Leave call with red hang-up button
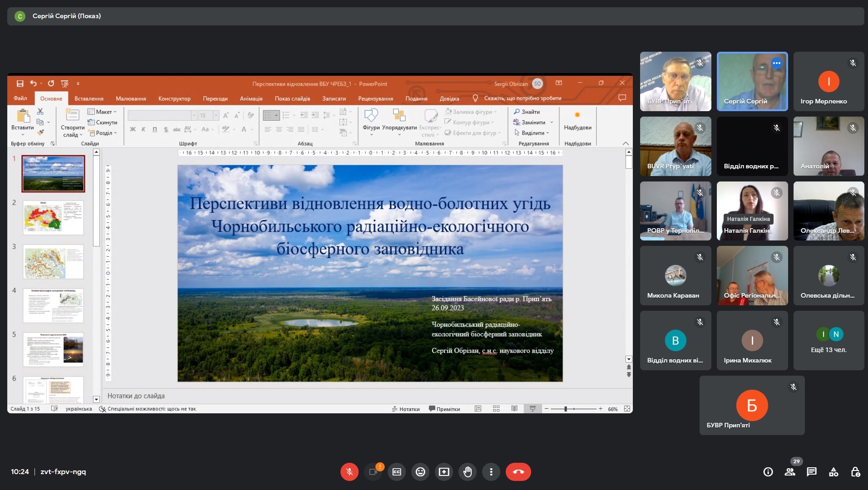868x490 pixels. click(518, 472)
